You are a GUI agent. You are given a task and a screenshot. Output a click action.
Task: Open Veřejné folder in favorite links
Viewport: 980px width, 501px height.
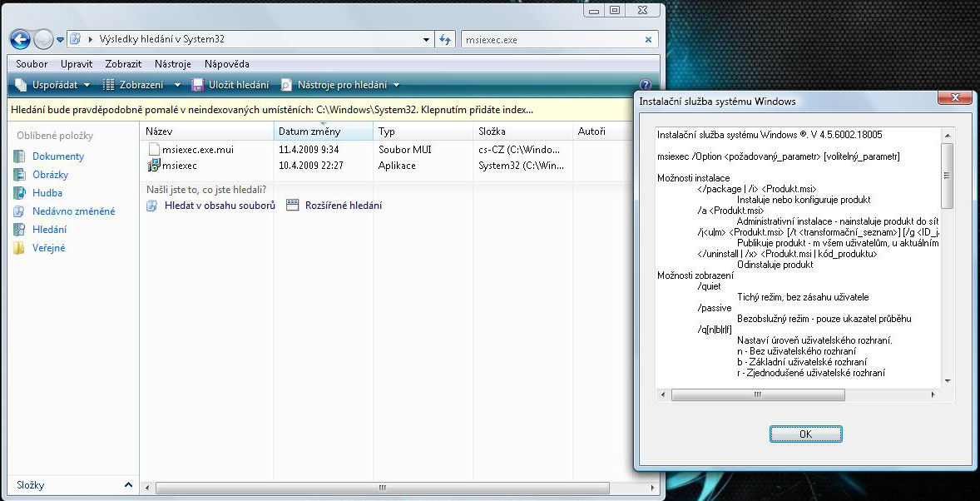(49, 248)
